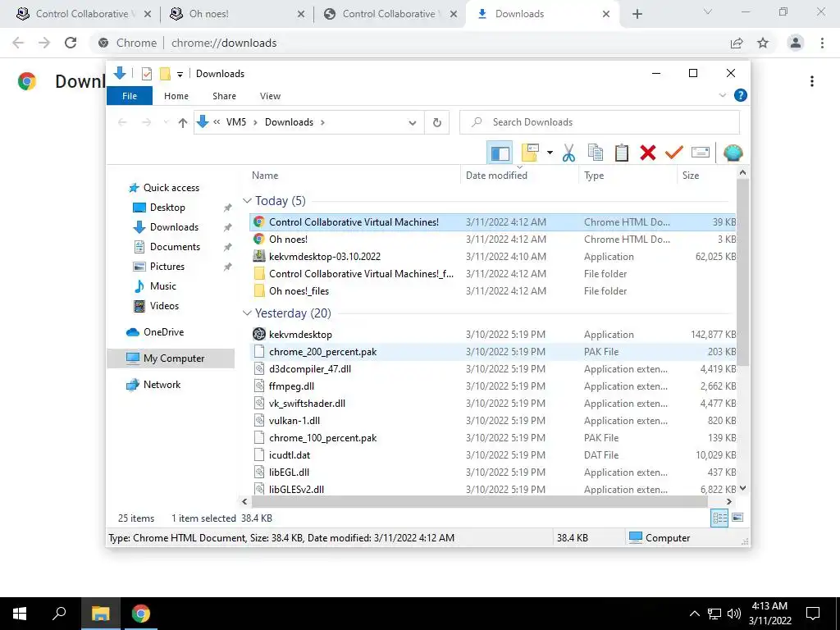
Task: Select Quick access in navigation pane
Action: 171,188
